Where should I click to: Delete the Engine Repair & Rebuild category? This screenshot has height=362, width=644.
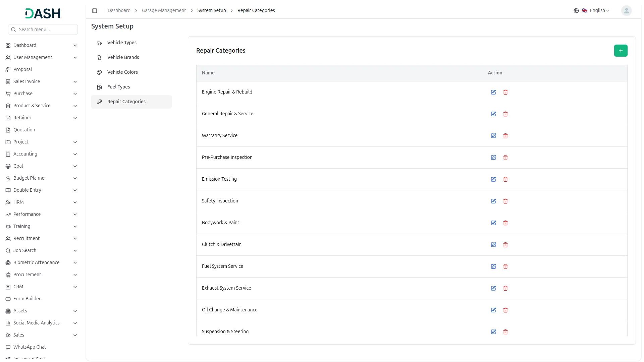pyautogui.click(x=505, y=92)
